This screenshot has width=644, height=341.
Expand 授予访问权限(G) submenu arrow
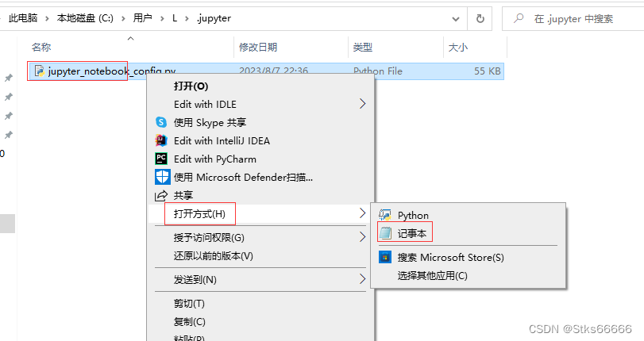point(362,237)
